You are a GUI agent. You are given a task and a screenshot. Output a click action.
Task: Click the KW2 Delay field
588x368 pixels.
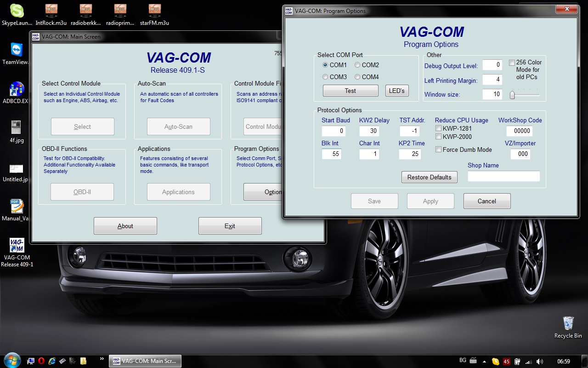369,131
